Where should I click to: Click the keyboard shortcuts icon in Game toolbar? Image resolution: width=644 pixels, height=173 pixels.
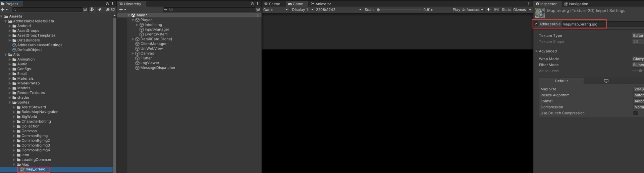(496, 10)
